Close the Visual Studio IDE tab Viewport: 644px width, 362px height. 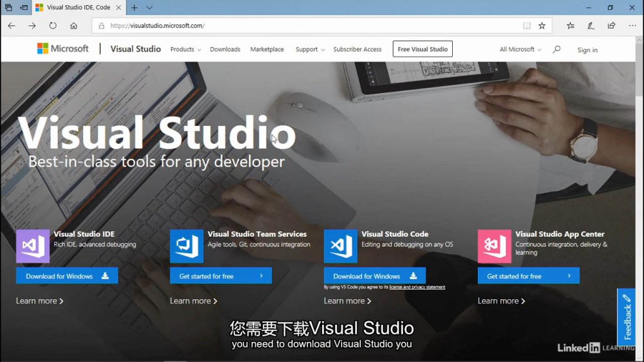coord(118,8)
